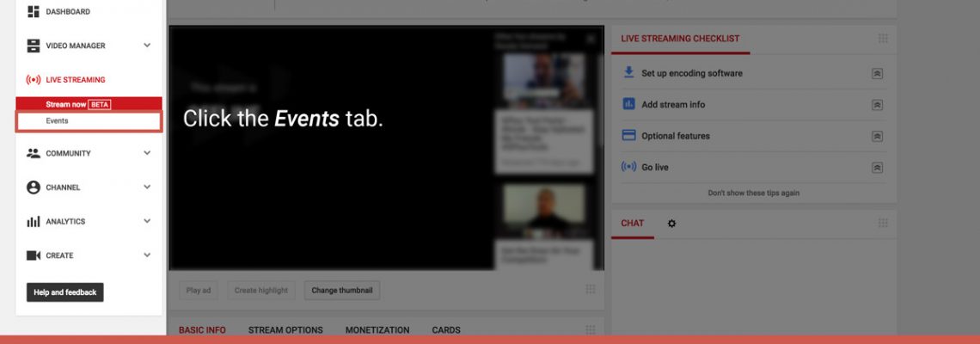The height and width of the screenshot is (344, 980).
Task: Click the Change thumbnail button
Action: tap(342, 291)
